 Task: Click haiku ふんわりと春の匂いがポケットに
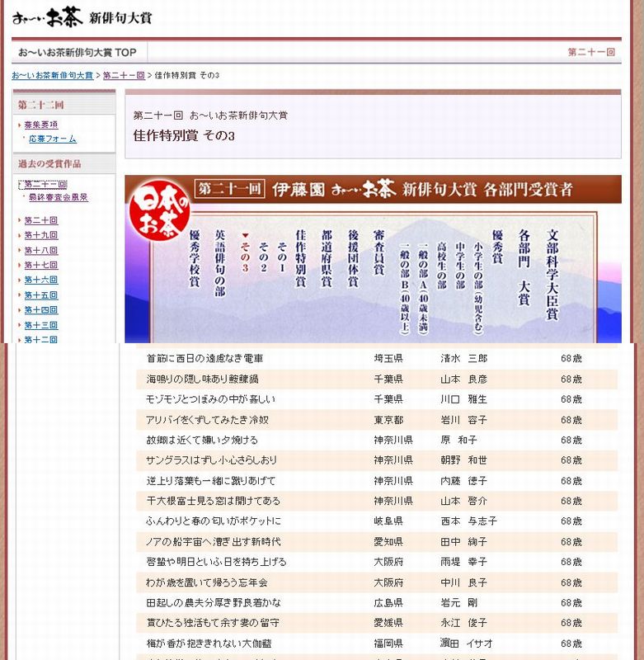click(x=214, y=521)
